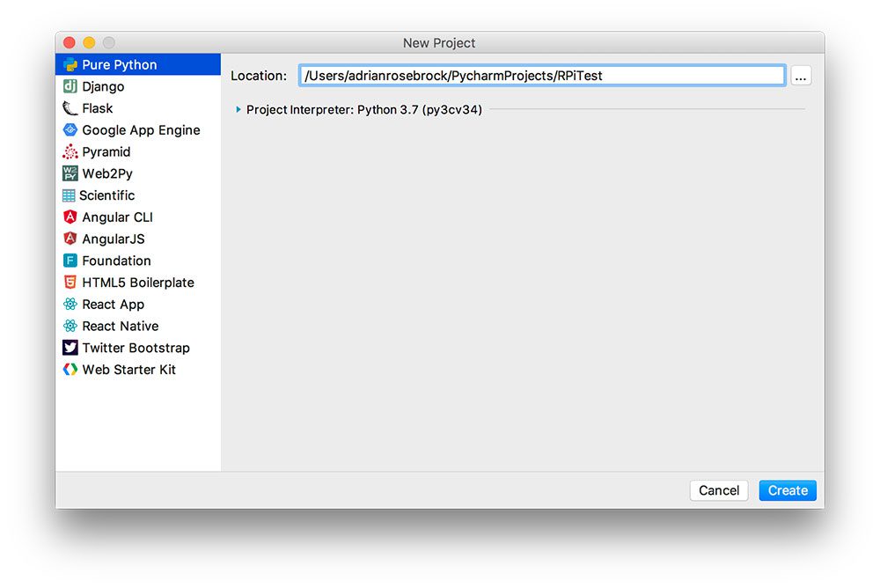Open the location browse dialog button
The image size is (880, 588).
801,76
